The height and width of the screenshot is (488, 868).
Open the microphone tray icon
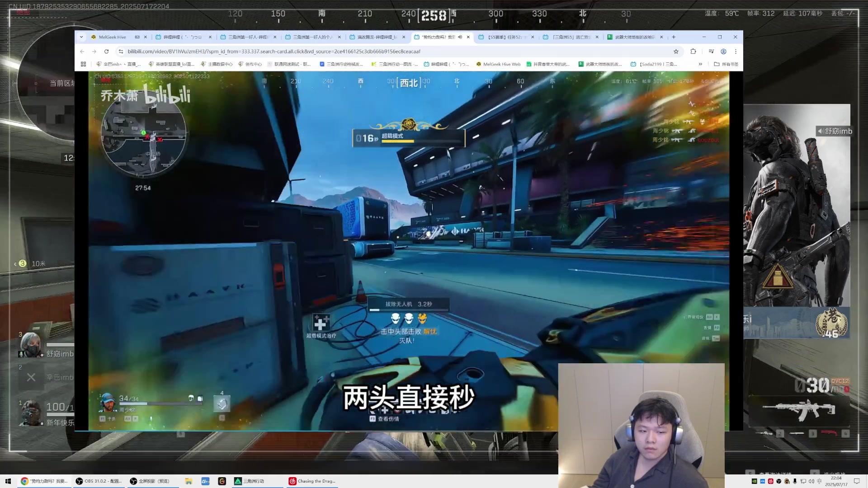[795, 481]
